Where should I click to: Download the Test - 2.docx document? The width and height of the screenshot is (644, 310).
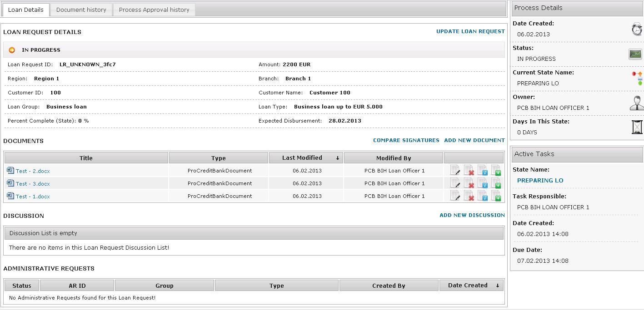tap(496, 171)
